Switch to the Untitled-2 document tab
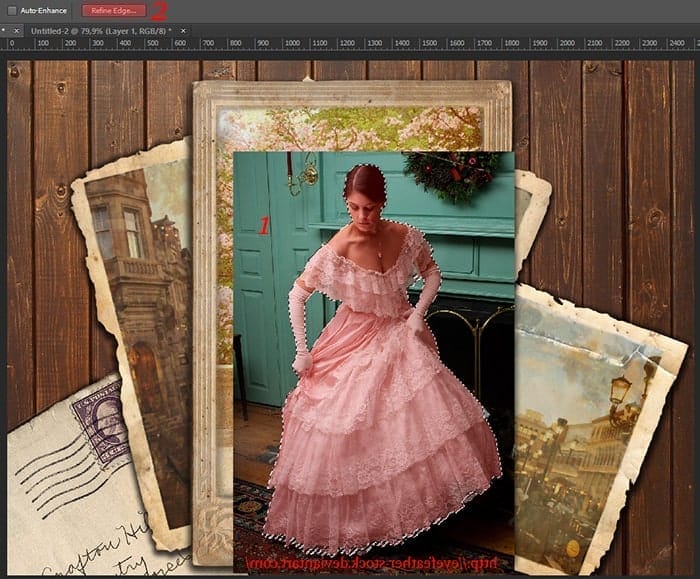700x579 pixels. (101, 31)
